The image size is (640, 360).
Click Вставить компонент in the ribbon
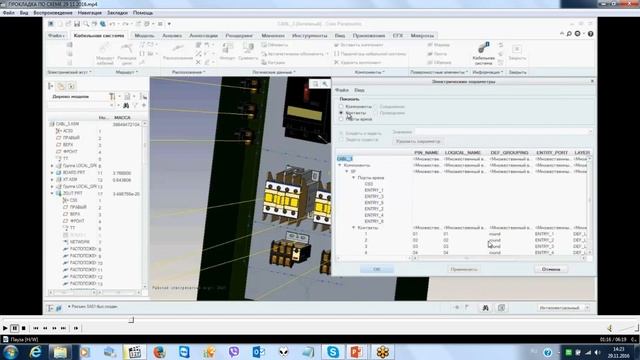pyautogui.click(x=358, y=45)
